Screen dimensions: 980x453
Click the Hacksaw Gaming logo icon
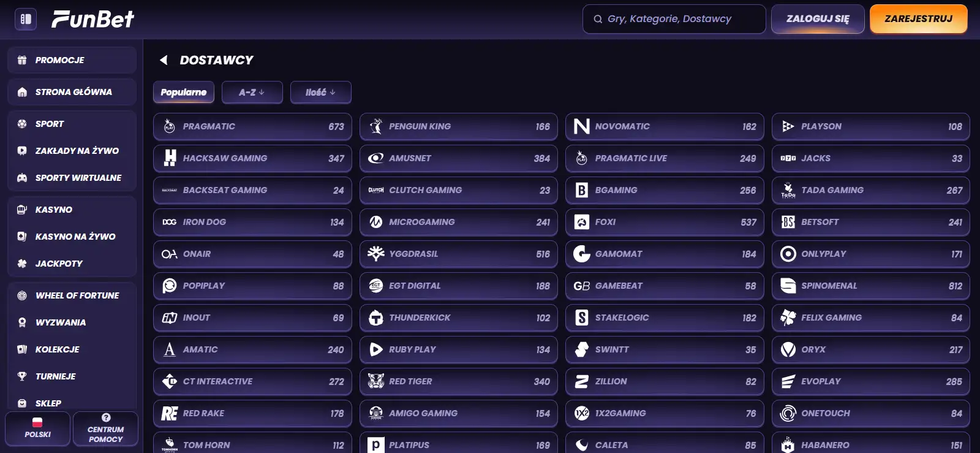[170, 158]
